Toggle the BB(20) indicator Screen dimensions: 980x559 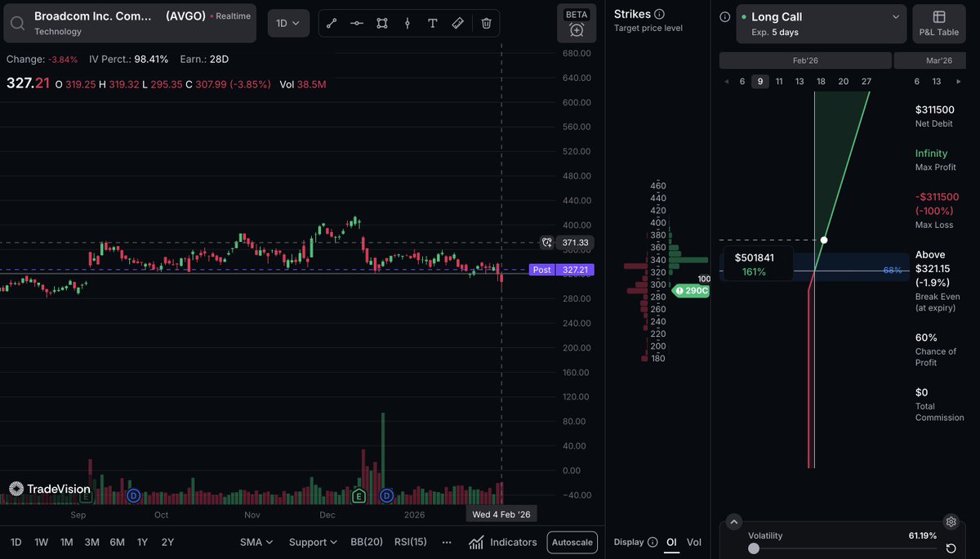pos(367,542)
